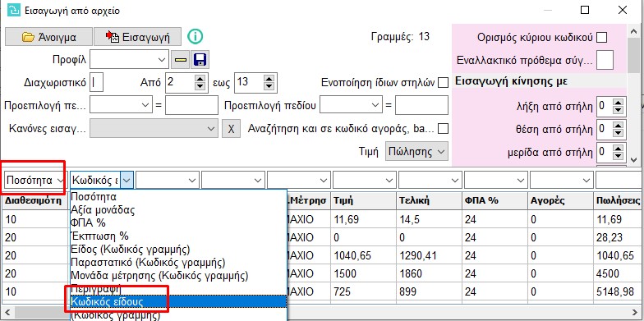
Task: Click the Αγορές column header
Action: (x=560, y=200)
